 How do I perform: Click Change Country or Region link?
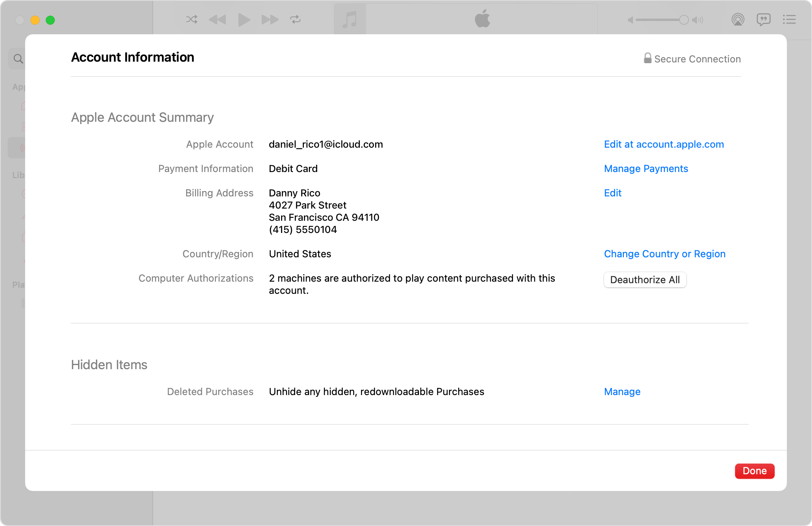click(x=664, y=253)
